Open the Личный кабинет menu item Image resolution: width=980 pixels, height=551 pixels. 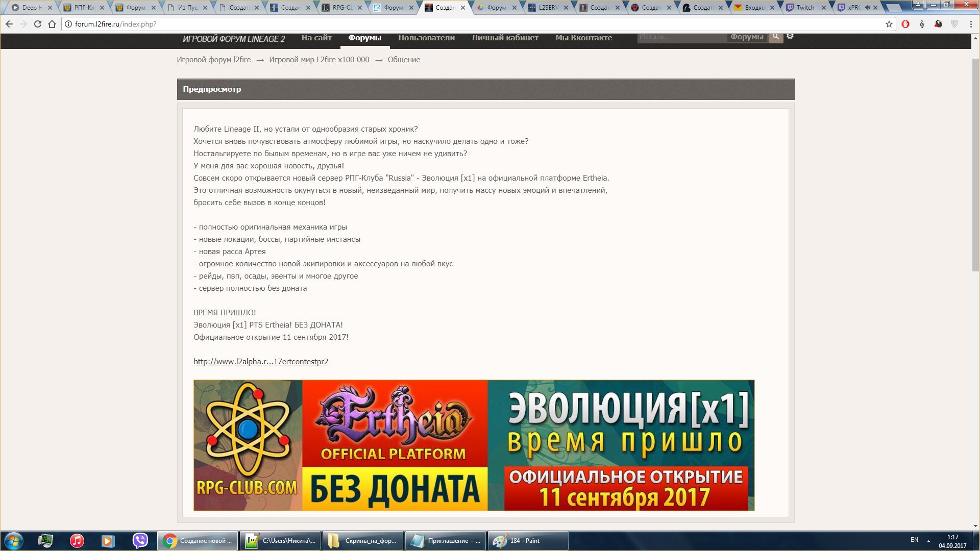pyautogui.click(x=505, y=38)
